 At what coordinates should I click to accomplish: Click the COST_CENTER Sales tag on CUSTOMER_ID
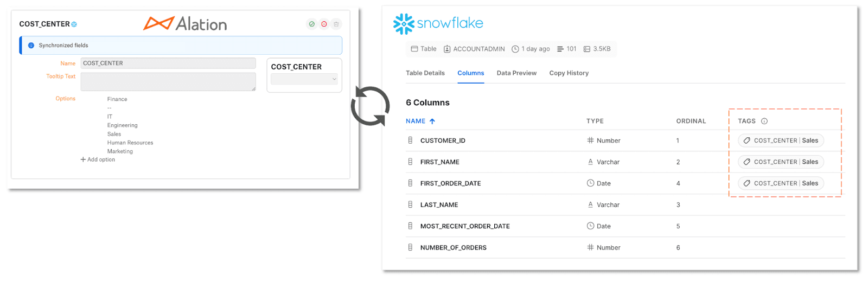(x=781, y=140)
